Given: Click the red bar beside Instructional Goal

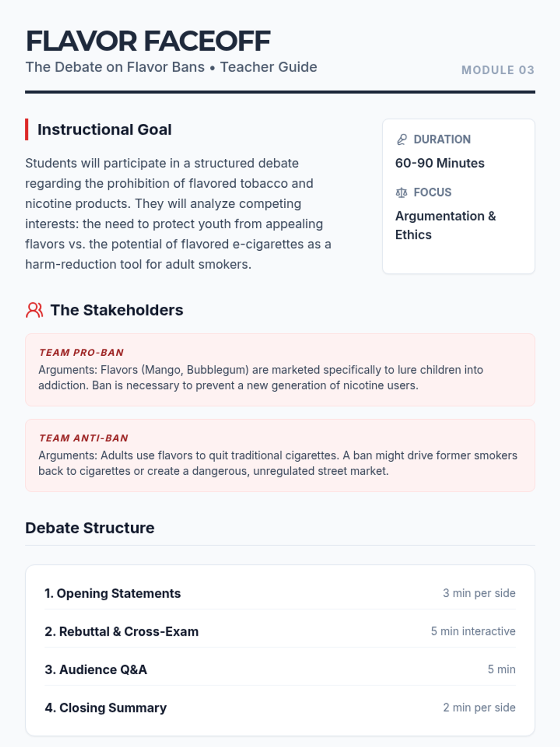Looking at the screenshot, I should click(27, 129).
